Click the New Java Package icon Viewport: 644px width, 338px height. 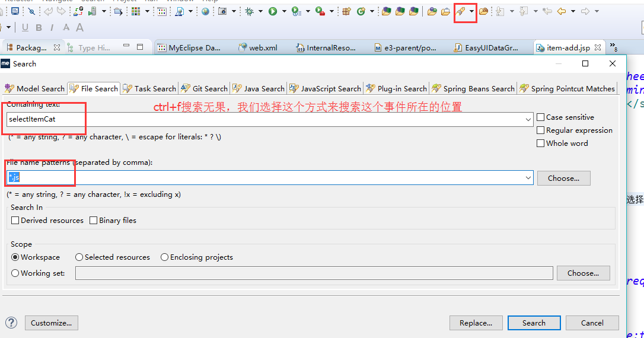[346, 11]
